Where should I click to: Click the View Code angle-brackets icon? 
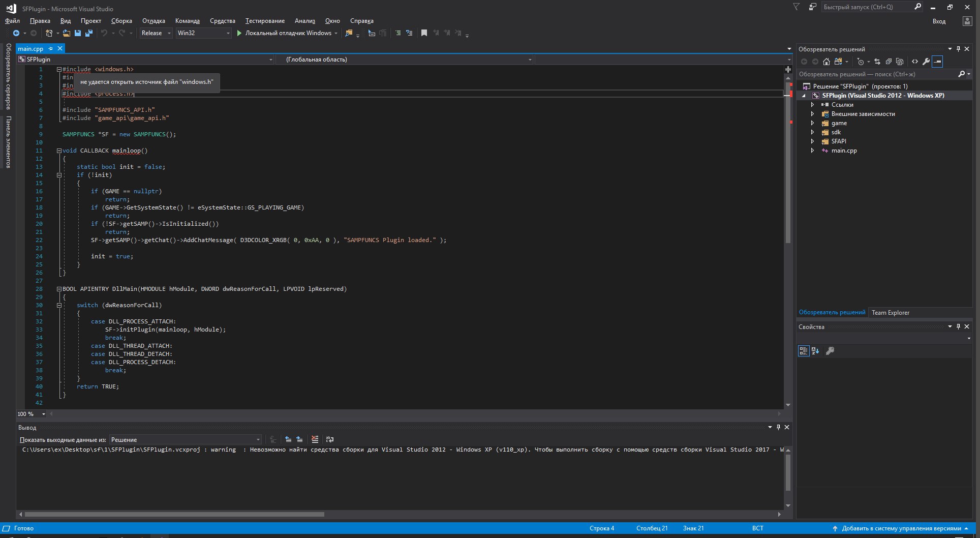(915, 62)
